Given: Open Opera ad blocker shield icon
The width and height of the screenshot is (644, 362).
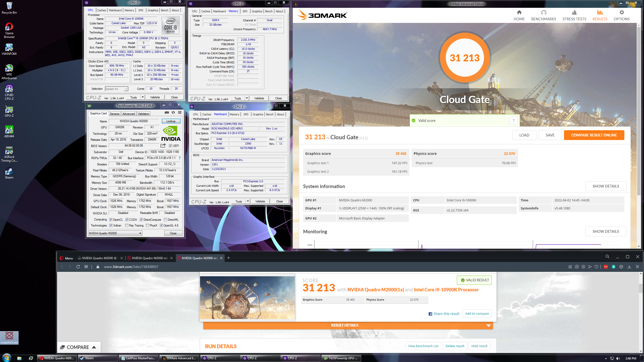Looking at the screenshot, I should click(583, 267).
